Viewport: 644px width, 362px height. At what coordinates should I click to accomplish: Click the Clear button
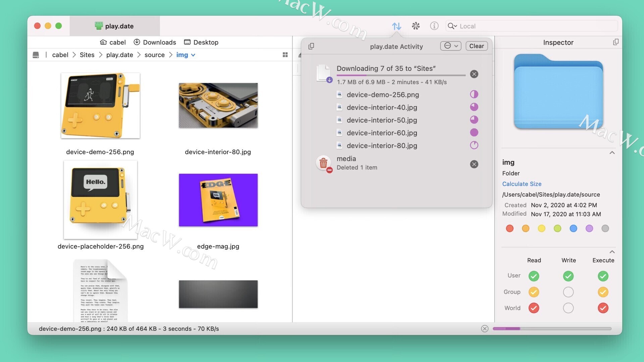click(477, 46)
